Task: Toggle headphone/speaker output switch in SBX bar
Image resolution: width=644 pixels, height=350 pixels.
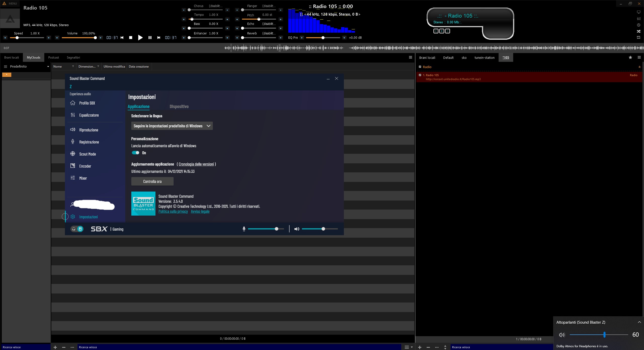Action: [x=77, y=229]
